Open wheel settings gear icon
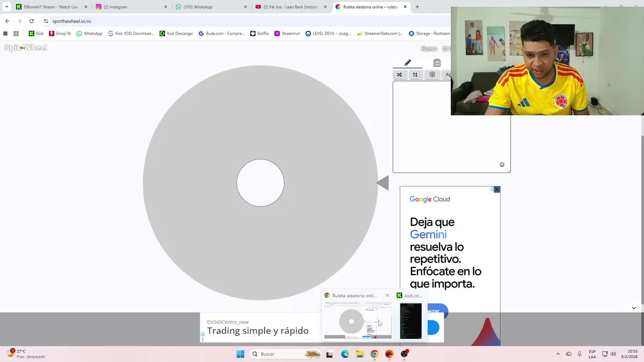Screen dimensions: 644x362 point(432,74)
